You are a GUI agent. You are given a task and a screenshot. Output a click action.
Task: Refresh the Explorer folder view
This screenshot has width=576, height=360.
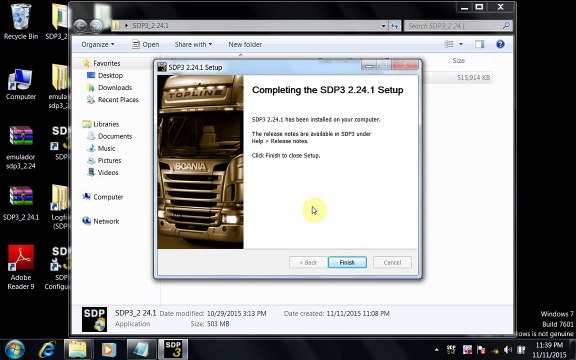[395, 26]
